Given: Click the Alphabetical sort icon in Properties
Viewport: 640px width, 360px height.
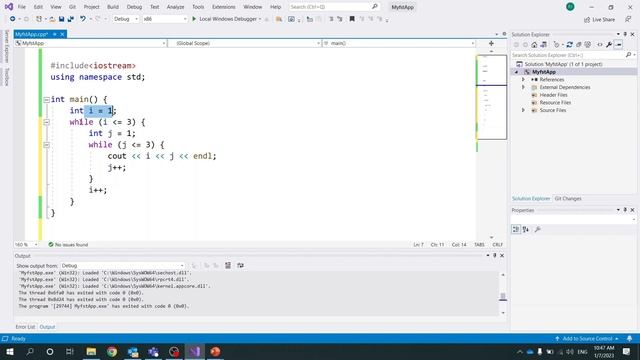Looking at the screenshot, I should coord(526,229).
